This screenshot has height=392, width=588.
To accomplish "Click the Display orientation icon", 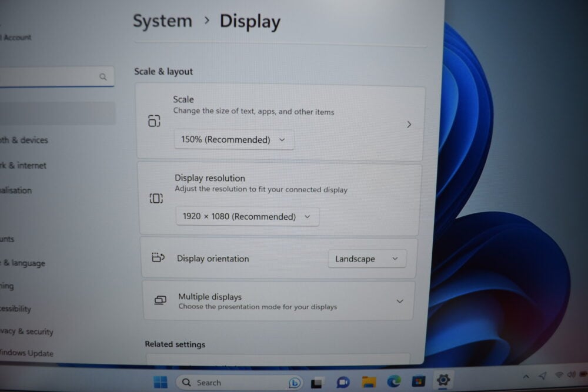I will (x=158, y=257).
